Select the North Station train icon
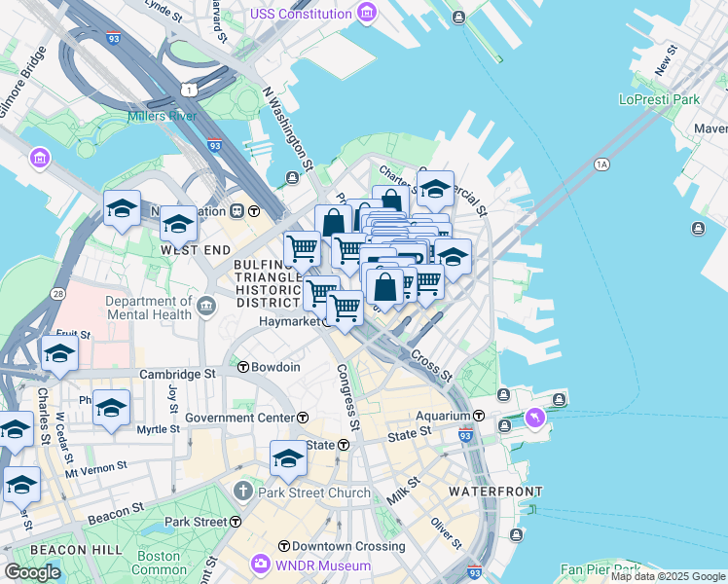728x584 pixels. pos(237,211)
